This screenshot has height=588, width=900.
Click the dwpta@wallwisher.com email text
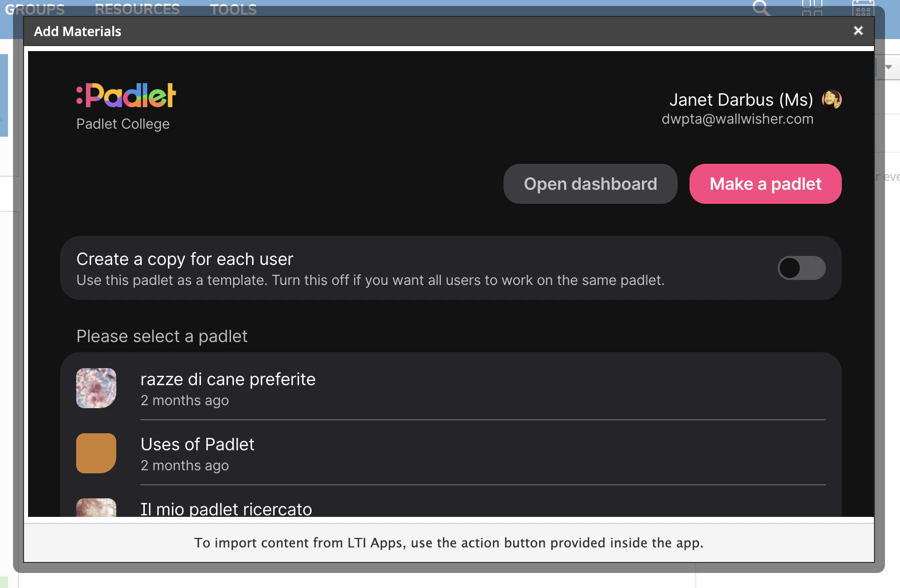[x=737, y=119]
